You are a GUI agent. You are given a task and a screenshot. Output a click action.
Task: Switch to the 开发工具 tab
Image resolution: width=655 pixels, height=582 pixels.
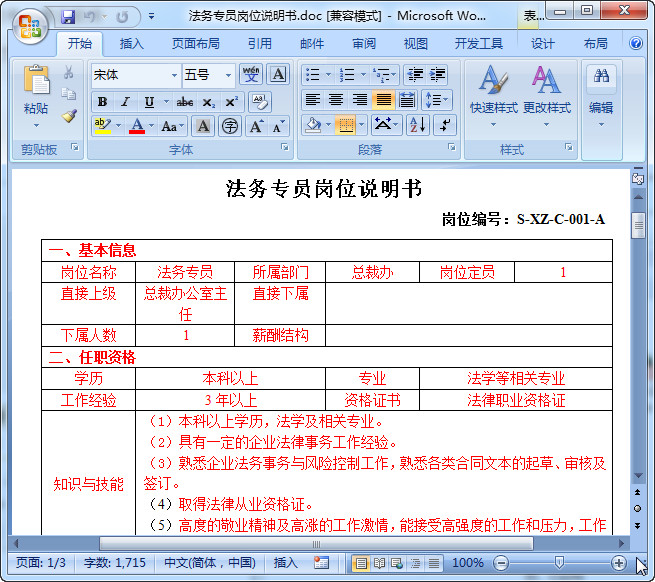(x=479, y=43)
